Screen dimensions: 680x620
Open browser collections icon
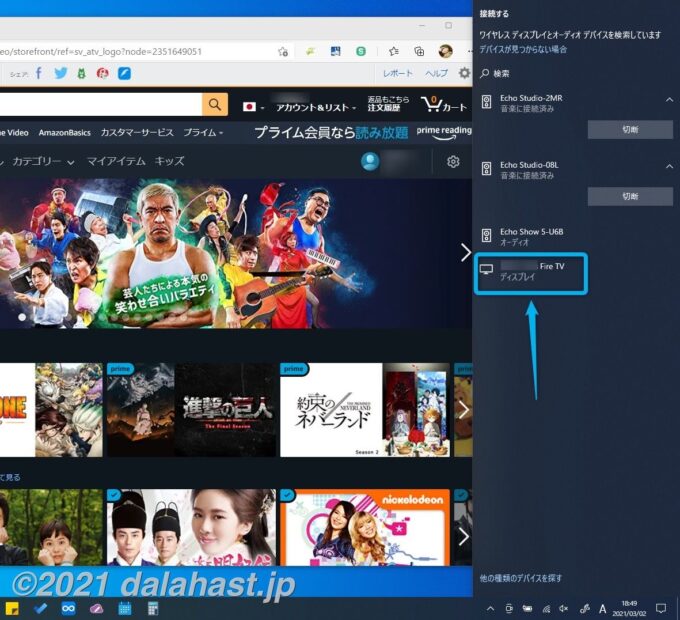pyautogui.click(x=419, y=52)
